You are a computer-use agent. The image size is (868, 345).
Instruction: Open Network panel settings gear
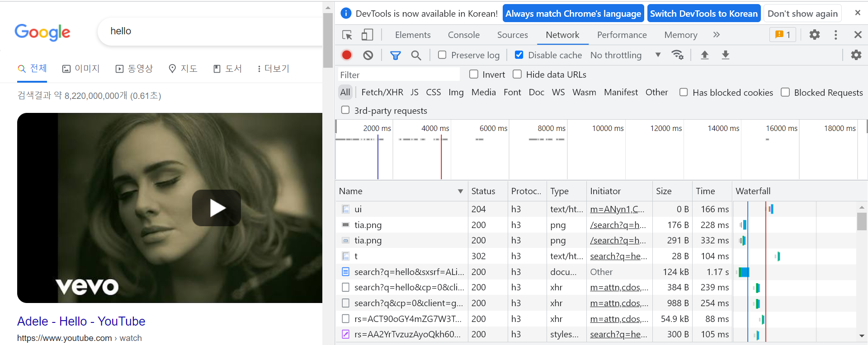tap(856, 55)
